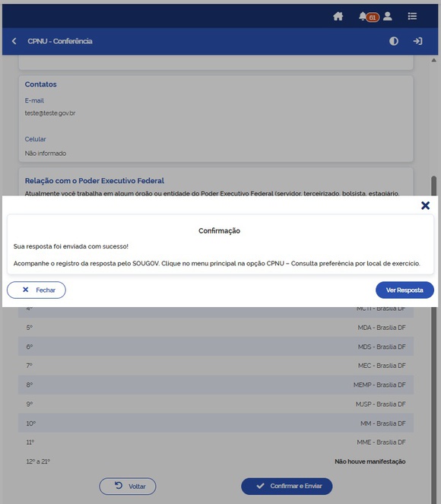Select the 8º row MEMP - Brasília DF

pyautogui.click(x=216, y=385)
